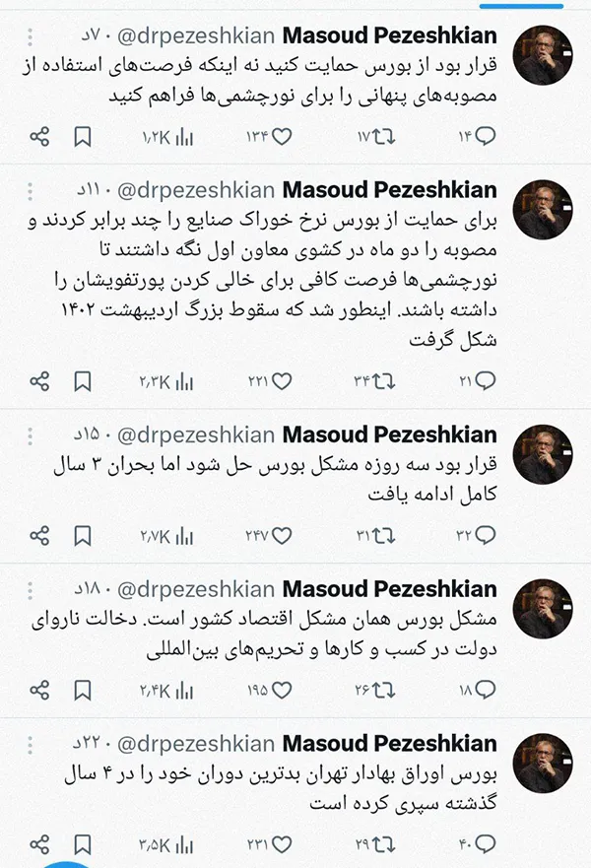Bookmark the tweet posted at ۷ د
The width and height of the screenshot is (591, 868).
click(x=83, y=137)
